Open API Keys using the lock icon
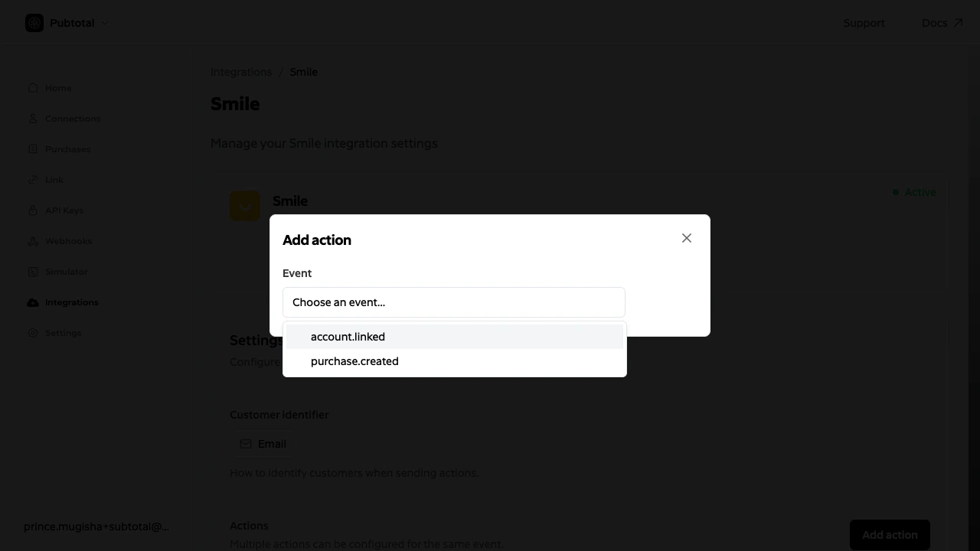 33,210
